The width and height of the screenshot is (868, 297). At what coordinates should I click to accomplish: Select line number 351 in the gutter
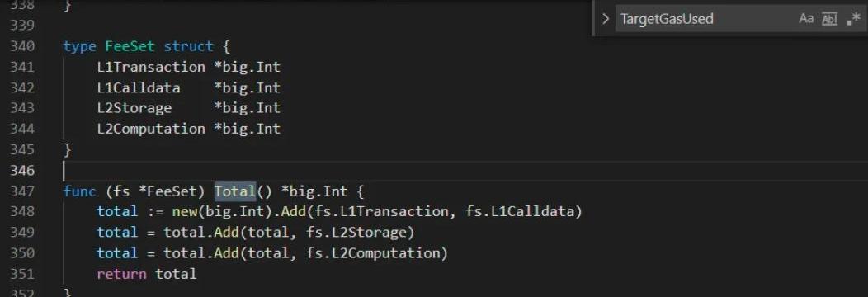coord(22,274)
